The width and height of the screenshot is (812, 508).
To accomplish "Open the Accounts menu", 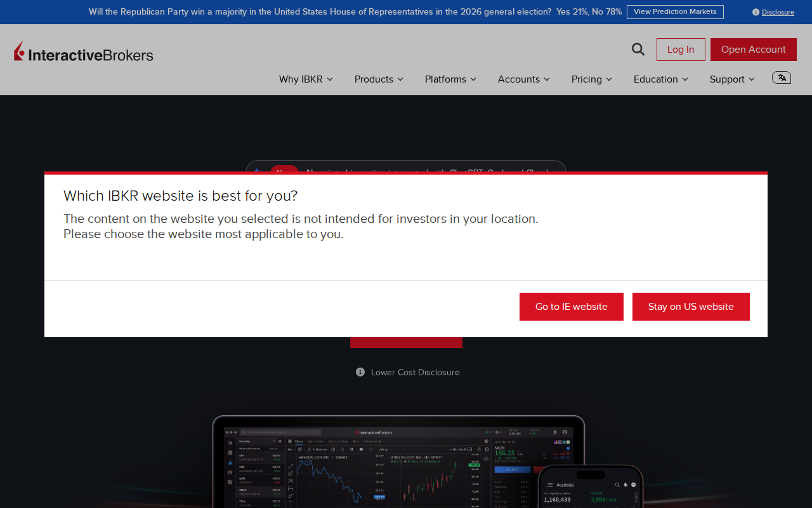I will (524, 79).
